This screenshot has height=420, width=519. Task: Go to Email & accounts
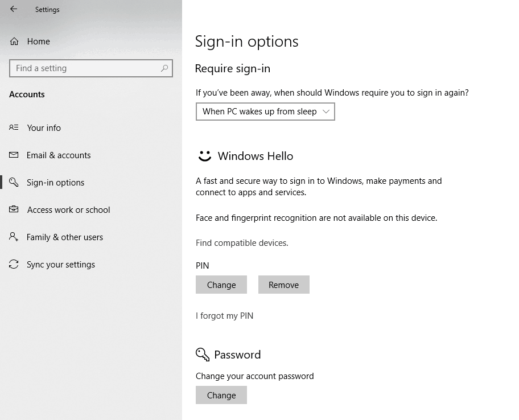point(59,155)
